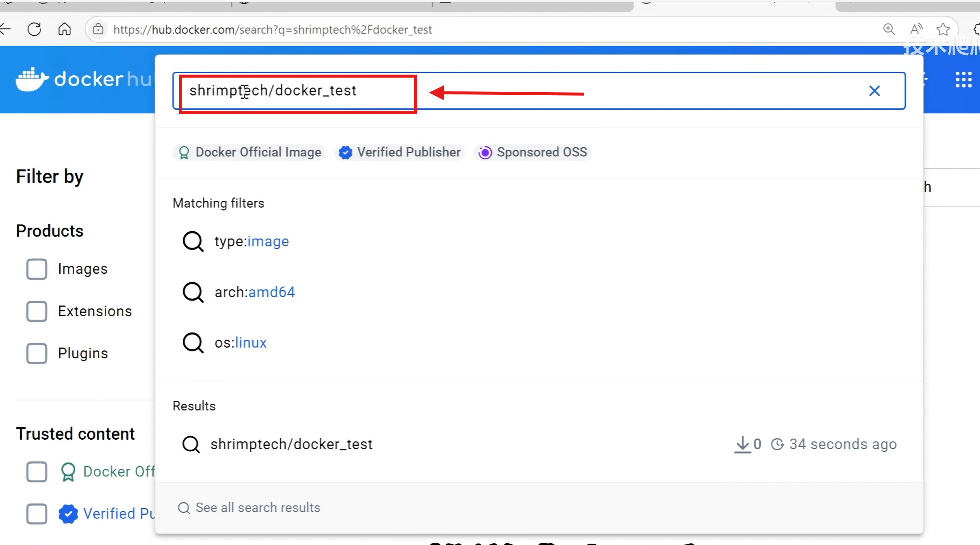
Task: Open the Docker apps grid icon
Action: (x=964, y=80)
